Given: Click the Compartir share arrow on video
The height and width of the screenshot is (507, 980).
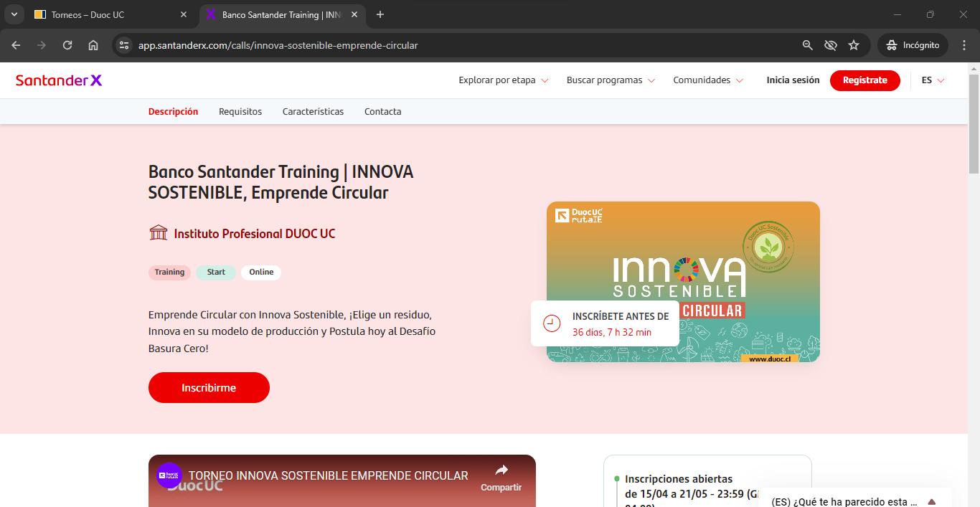Looking at the screenshot, I should pos(501,470).
